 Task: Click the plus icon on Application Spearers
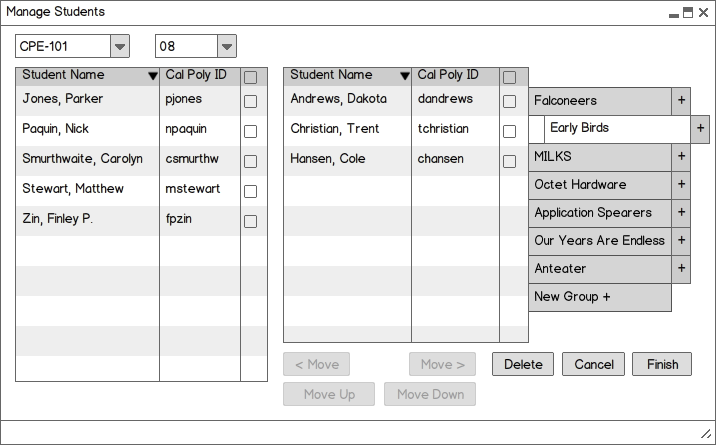pos(681,213)
